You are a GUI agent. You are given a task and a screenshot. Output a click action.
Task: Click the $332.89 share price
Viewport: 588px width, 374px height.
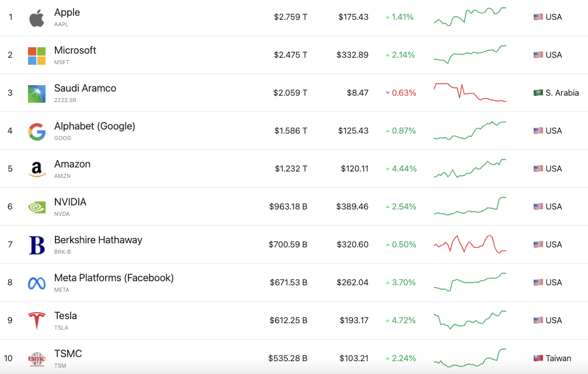353,55
